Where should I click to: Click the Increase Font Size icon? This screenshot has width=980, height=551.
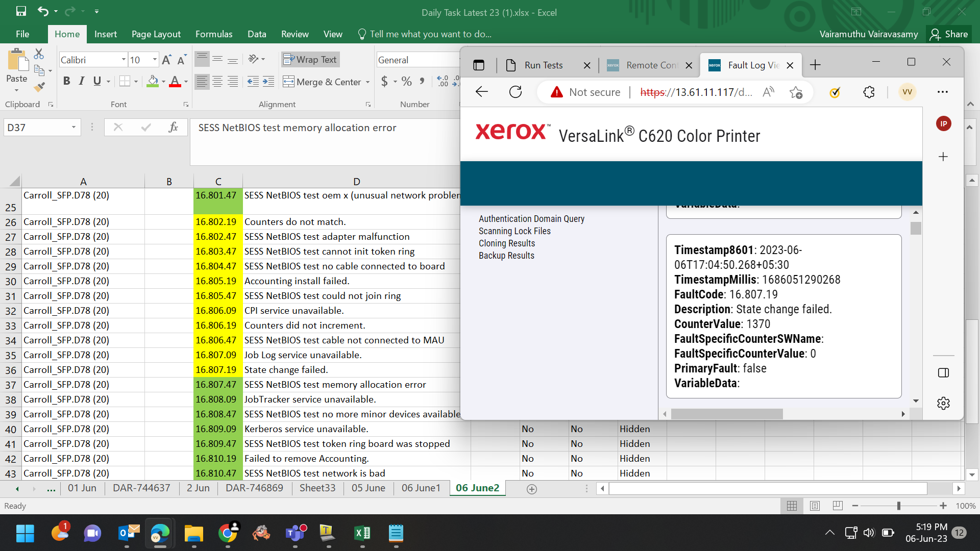click(x=166, y=60)
